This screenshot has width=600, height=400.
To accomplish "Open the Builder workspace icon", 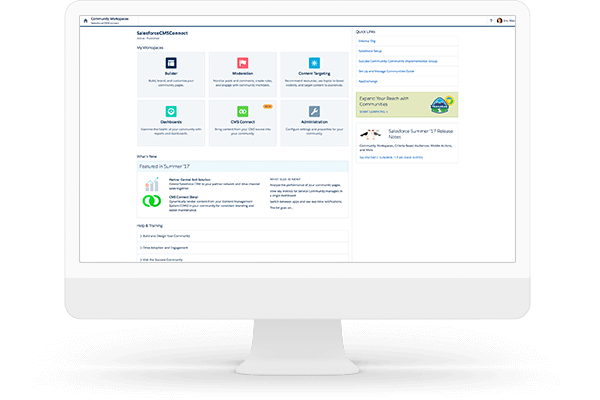I will point(171,63).
